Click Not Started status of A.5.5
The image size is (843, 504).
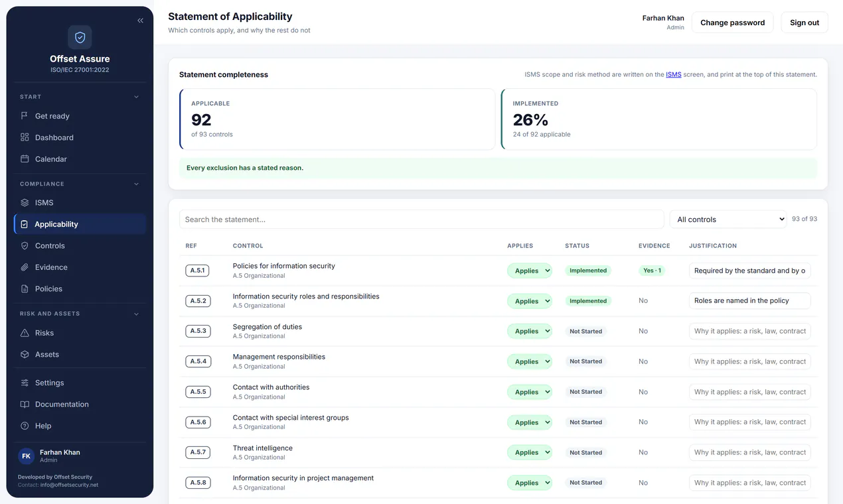(x=585, y=392)
